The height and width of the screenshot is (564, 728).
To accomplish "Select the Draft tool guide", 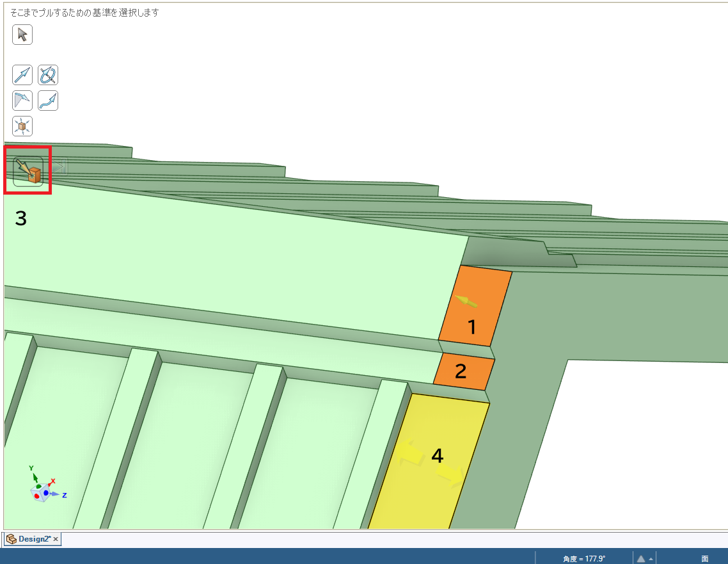I will point(22,101).
